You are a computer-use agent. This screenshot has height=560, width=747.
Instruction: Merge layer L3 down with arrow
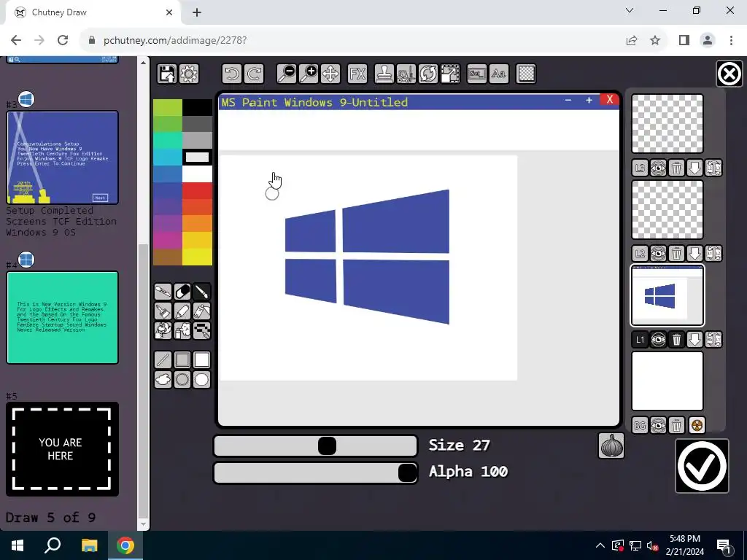(x=694, y=168)
